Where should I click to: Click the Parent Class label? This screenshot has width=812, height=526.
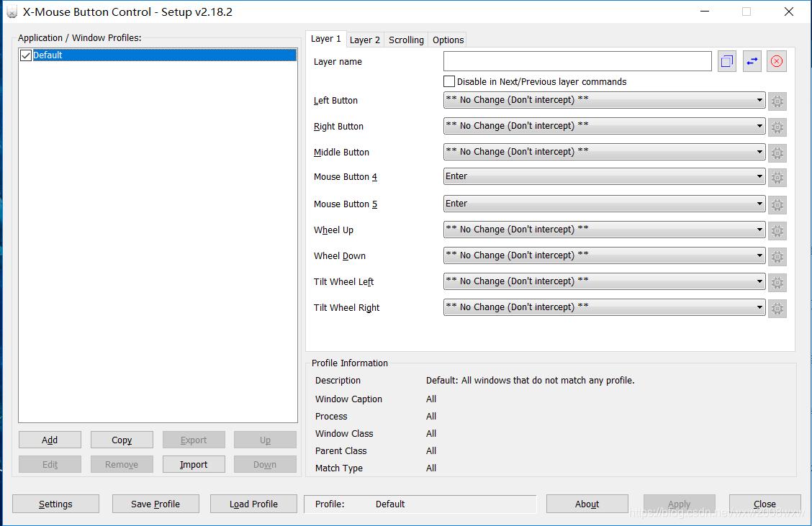(340, 451)
